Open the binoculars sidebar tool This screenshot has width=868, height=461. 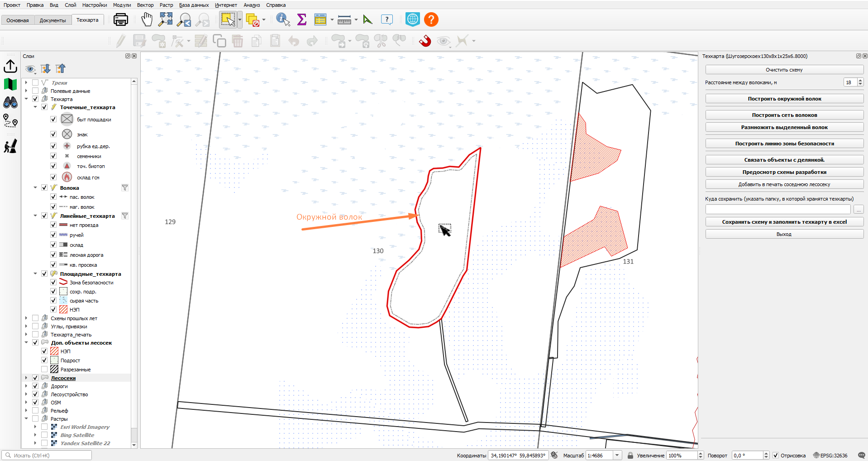(x=10, y=102)
